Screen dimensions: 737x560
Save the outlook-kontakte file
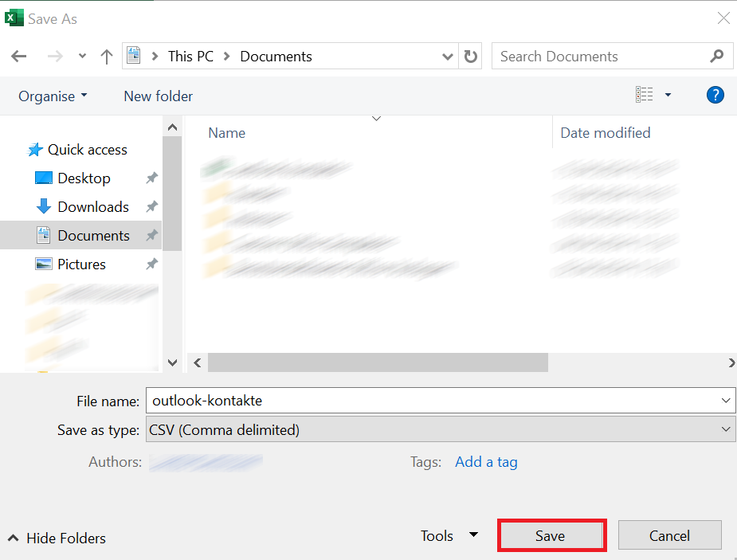(551, 535)
